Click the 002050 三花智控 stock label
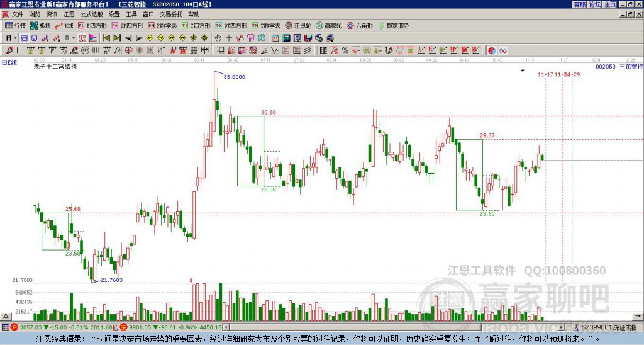 [619, 66]
